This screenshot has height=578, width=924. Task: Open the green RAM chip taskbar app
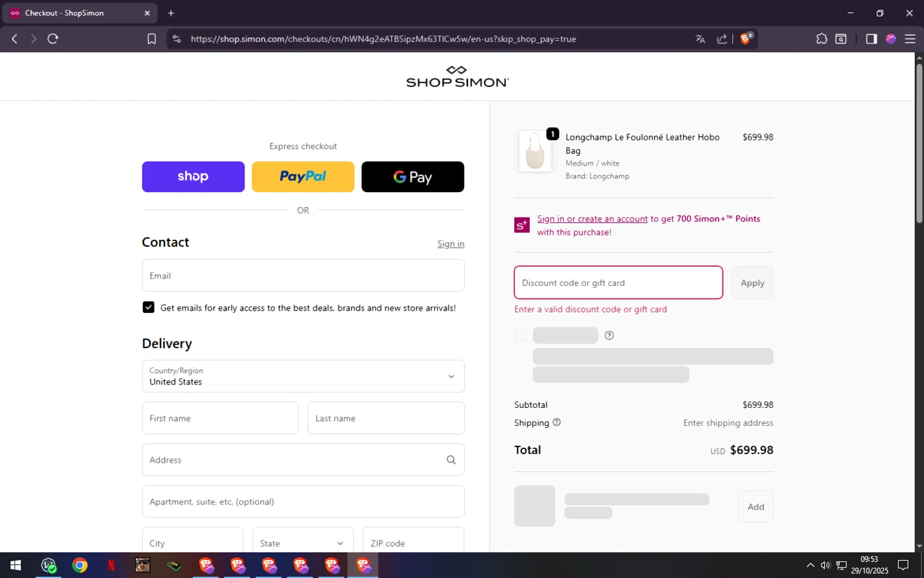[x=174, y=565]
